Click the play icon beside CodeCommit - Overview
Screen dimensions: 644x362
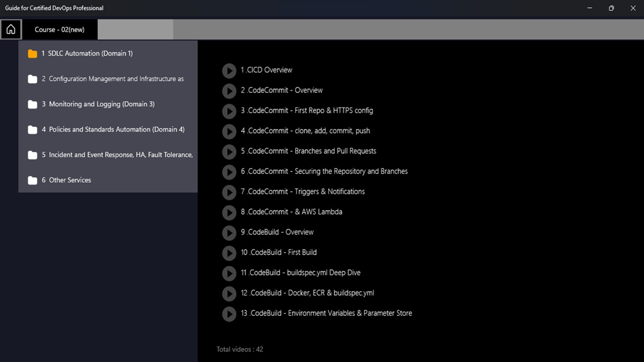pos(229,91)
